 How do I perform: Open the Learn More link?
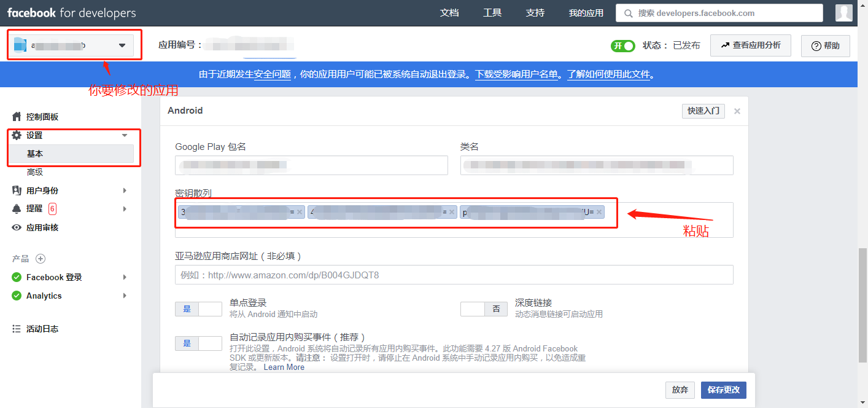pos(284,367)
